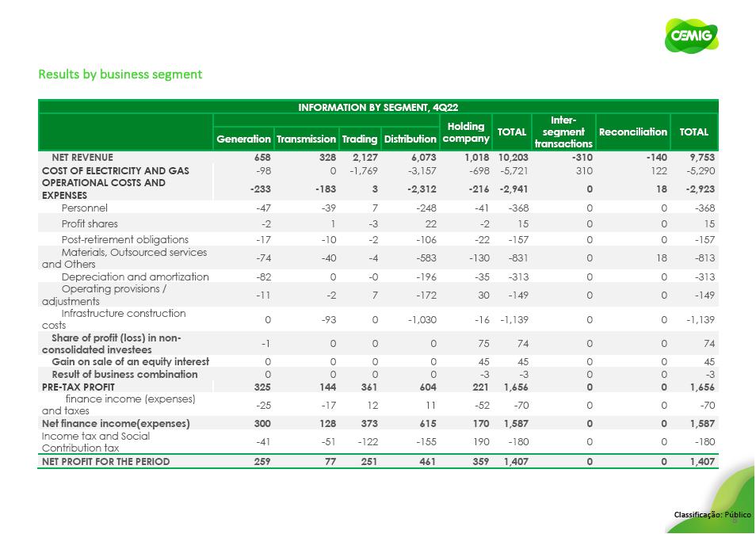Click 'Operating provisions / adjustments' row label
Screen dimensions: 756x534
tap(104, 295)
